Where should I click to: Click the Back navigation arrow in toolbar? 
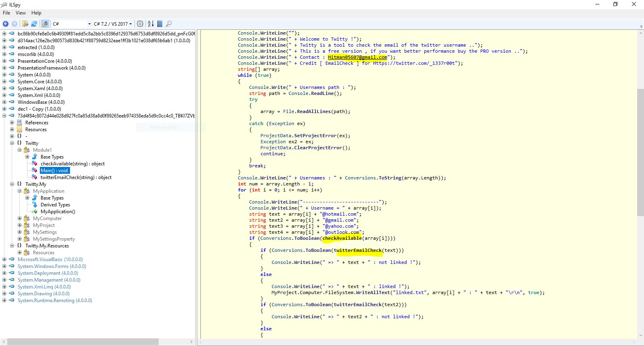[6, 24]
